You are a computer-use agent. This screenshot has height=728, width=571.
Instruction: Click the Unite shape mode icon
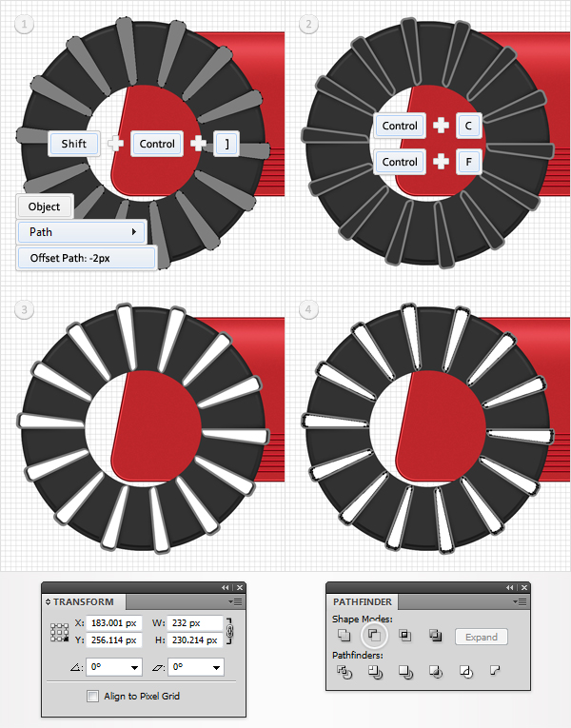344,635
